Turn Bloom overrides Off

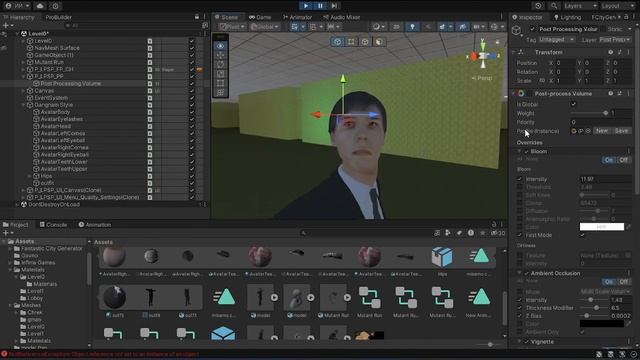point(624,160)
